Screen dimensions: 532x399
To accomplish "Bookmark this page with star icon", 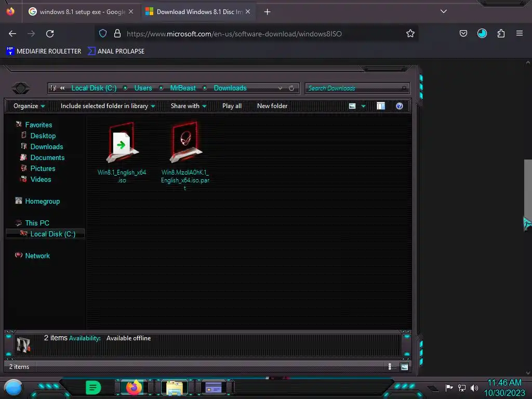I will [410, 33].
